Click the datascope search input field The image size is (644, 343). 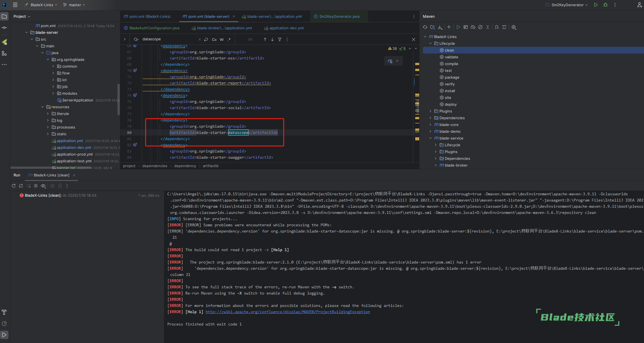[x=169, y=39]
